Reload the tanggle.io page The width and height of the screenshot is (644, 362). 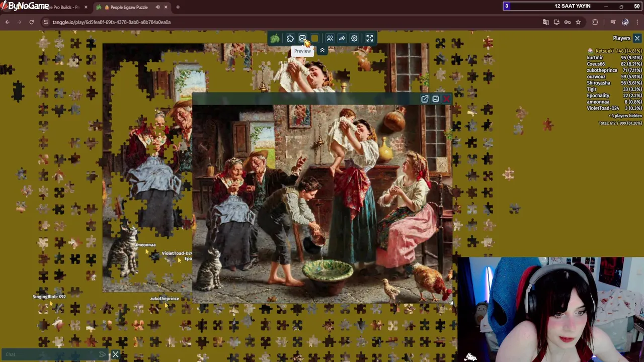click(31, 22)
